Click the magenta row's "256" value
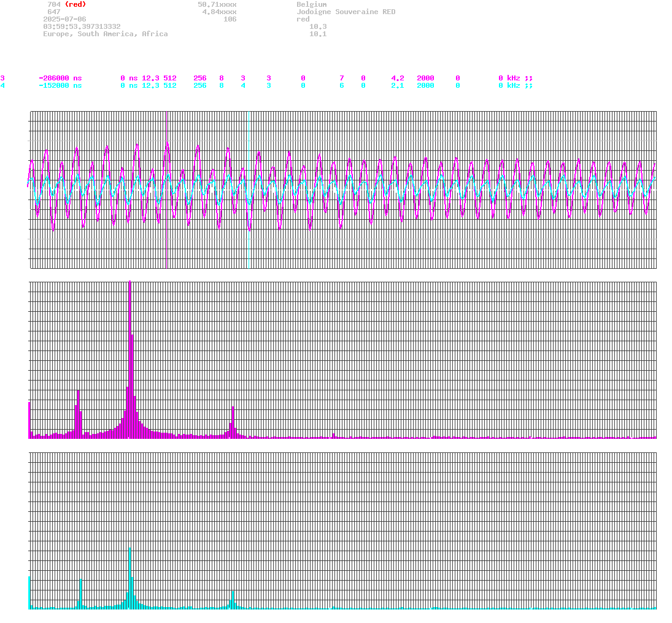 pyautogui.click(x=200, y=78)
